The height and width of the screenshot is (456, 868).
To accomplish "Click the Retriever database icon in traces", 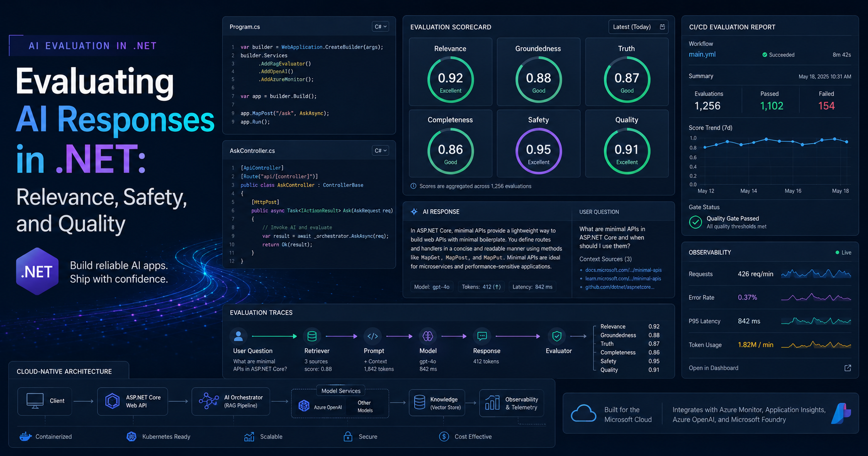I will [312, 336].
